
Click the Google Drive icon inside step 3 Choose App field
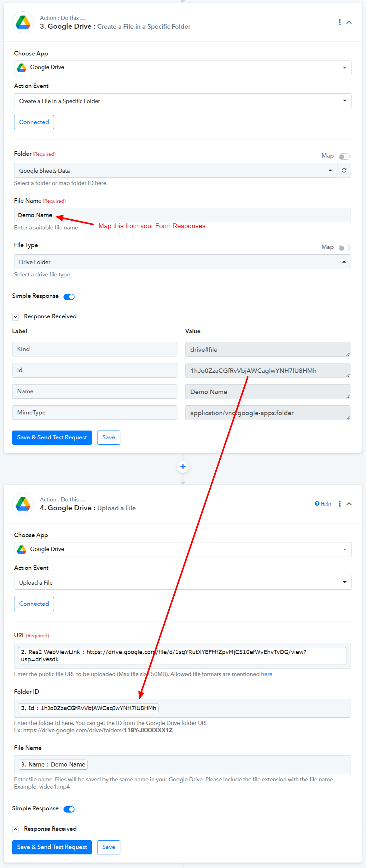22,67
